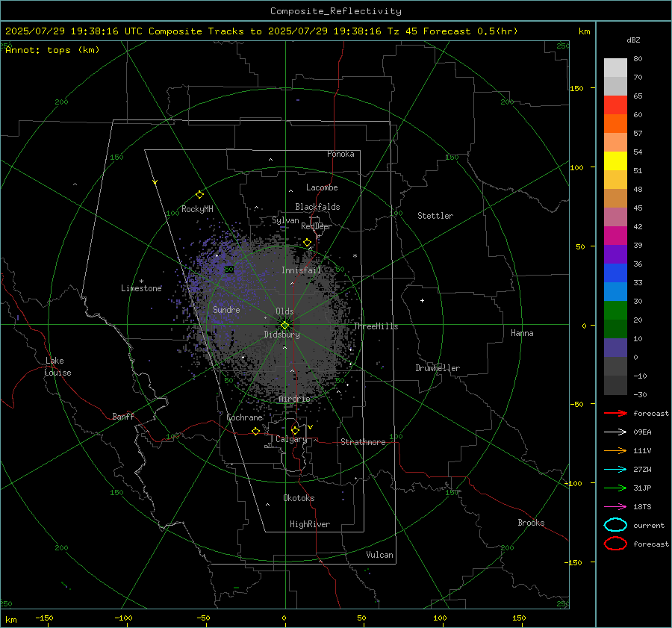Click the -30 dBZ scale value

pyautogui.click(x=640, y=394)
